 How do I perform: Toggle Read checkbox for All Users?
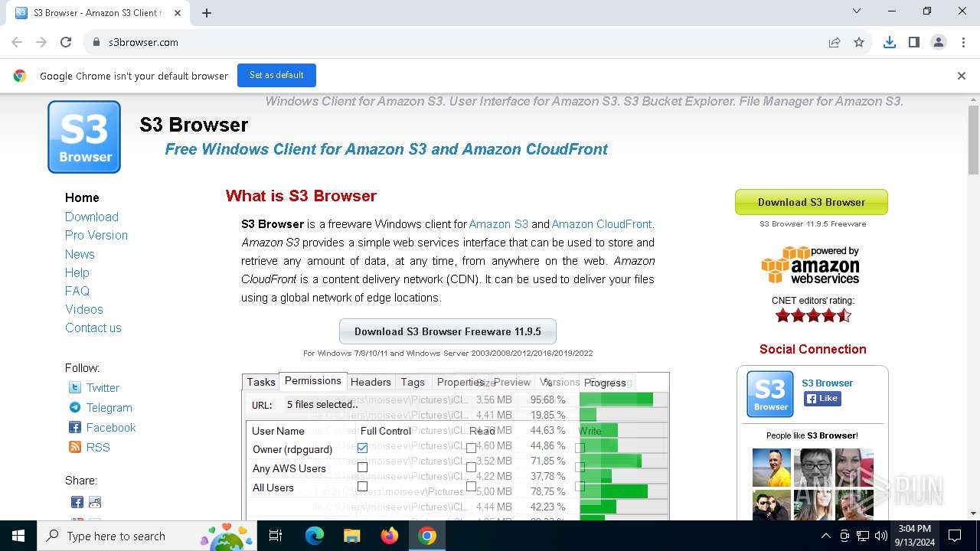pos(471,486)
